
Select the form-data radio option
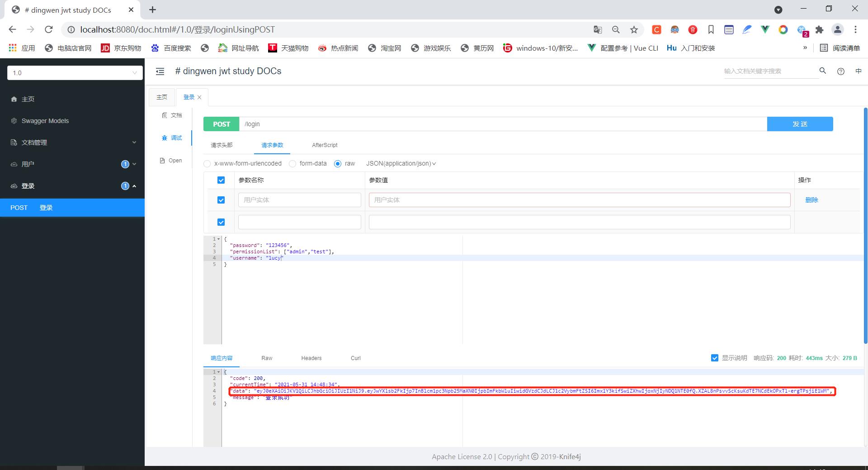coord(292,164)
